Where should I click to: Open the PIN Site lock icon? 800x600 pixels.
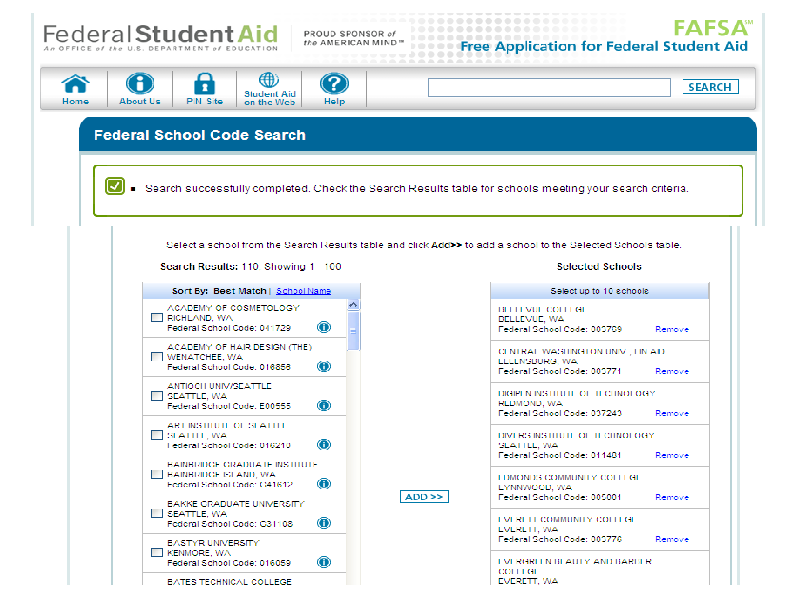coord(204,84)
